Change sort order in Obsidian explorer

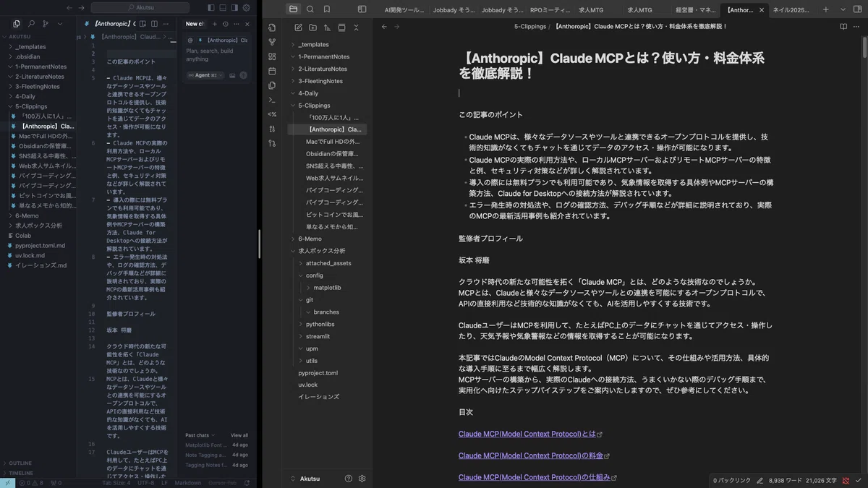click(x=327, y=27)
